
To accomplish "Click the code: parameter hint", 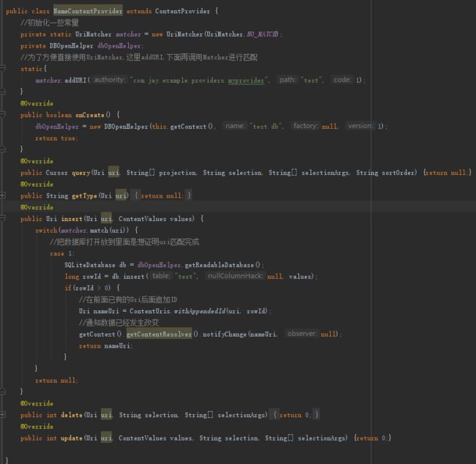I will (x=342, y=80).
